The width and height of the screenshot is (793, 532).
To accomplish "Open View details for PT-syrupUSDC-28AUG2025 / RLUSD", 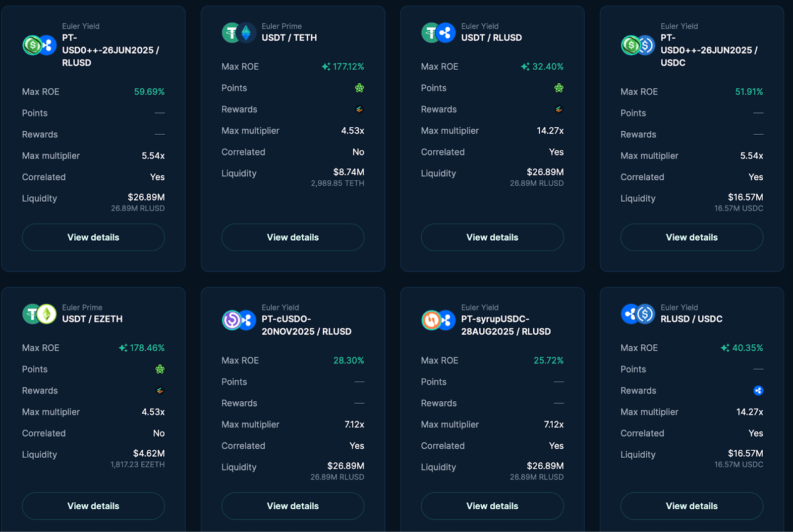I will coord(492,506).
